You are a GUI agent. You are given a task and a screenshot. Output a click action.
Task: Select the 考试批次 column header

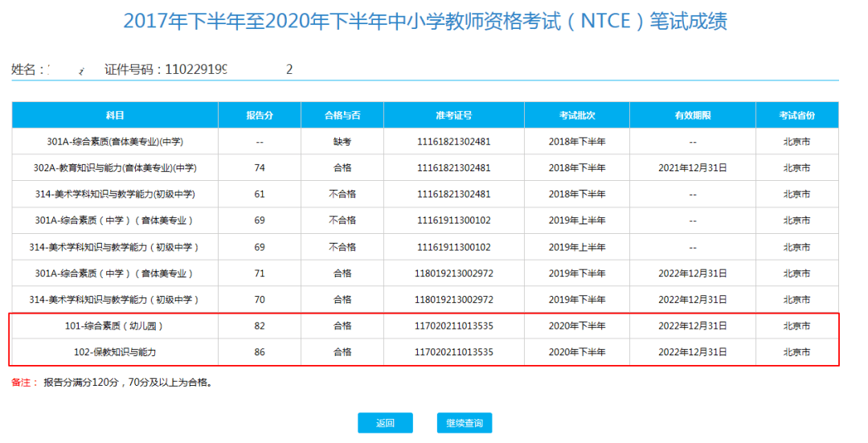tap(577, 115)
